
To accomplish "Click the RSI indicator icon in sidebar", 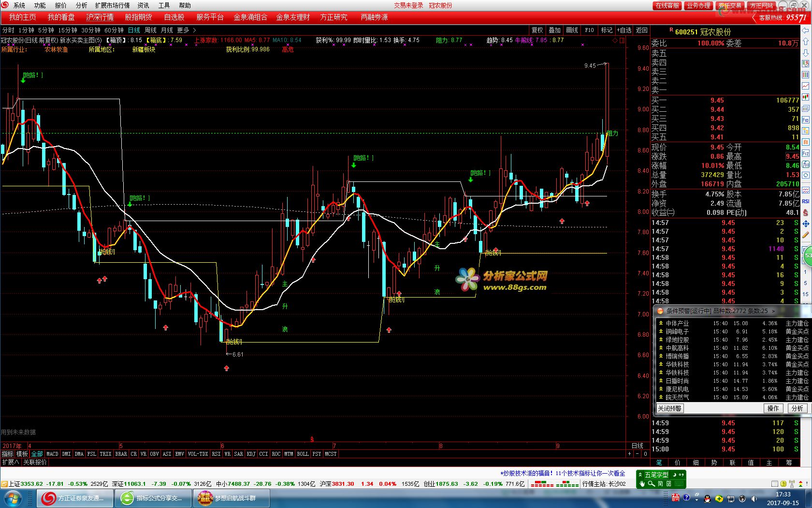I will click(x=805, y=201).
